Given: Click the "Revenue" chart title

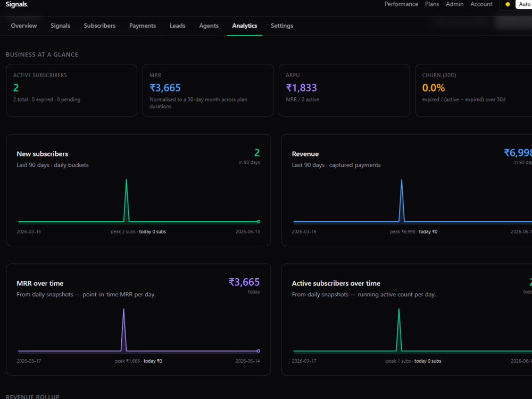Looking at the screenshot, I should coord(305,154).
